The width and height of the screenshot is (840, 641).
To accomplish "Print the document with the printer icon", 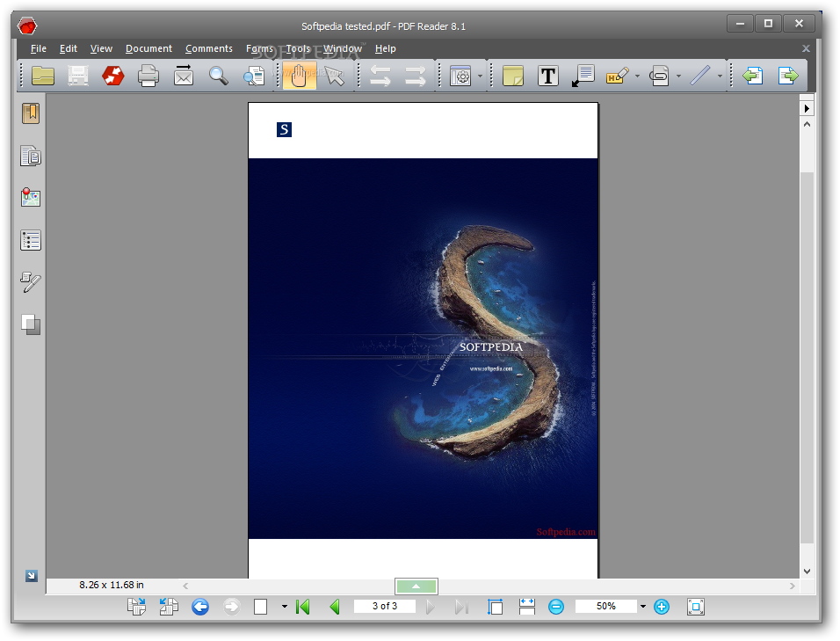I will click(x=148, y=76).
